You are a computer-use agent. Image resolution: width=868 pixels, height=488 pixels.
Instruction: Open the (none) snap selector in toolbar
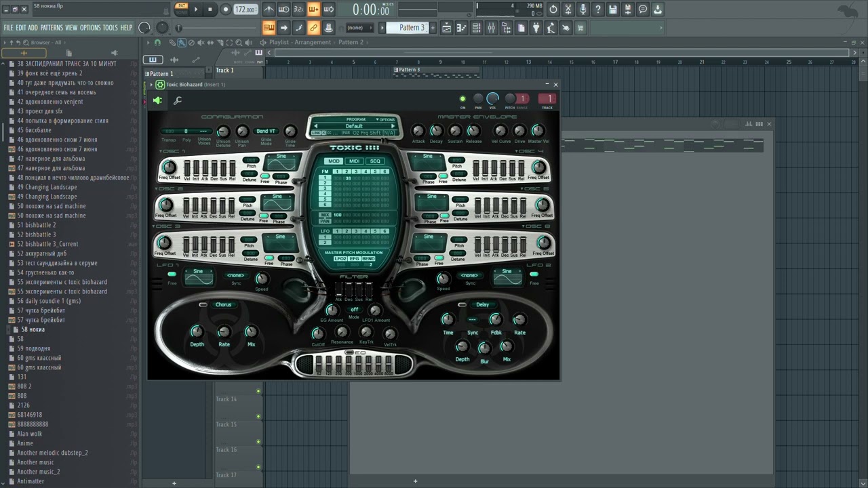coord(360,28)
